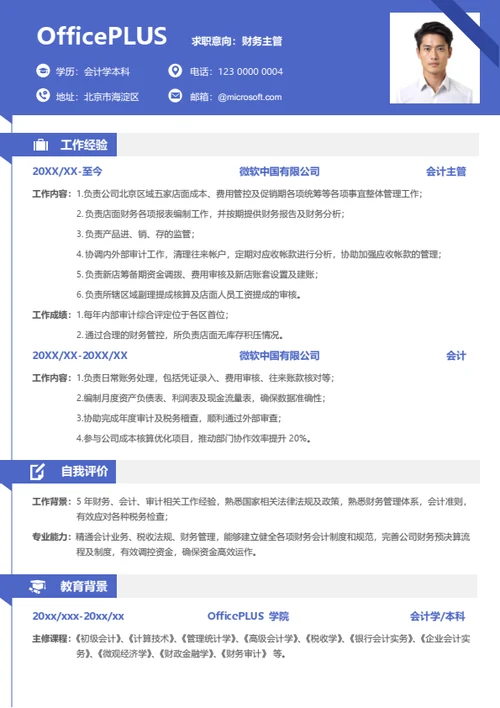500x708 pixels.
Task: Click the 学历：会计学本科 text
Action: [x=93, y=72]
